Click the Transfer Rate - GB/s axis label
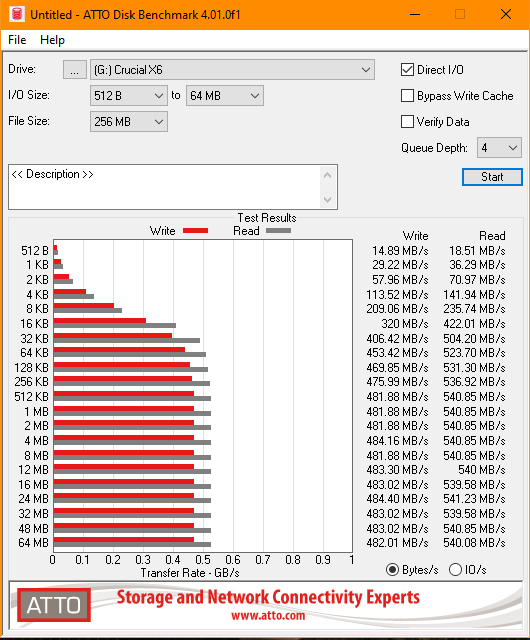This screenshot has width=530, height=640. (190, 573)
